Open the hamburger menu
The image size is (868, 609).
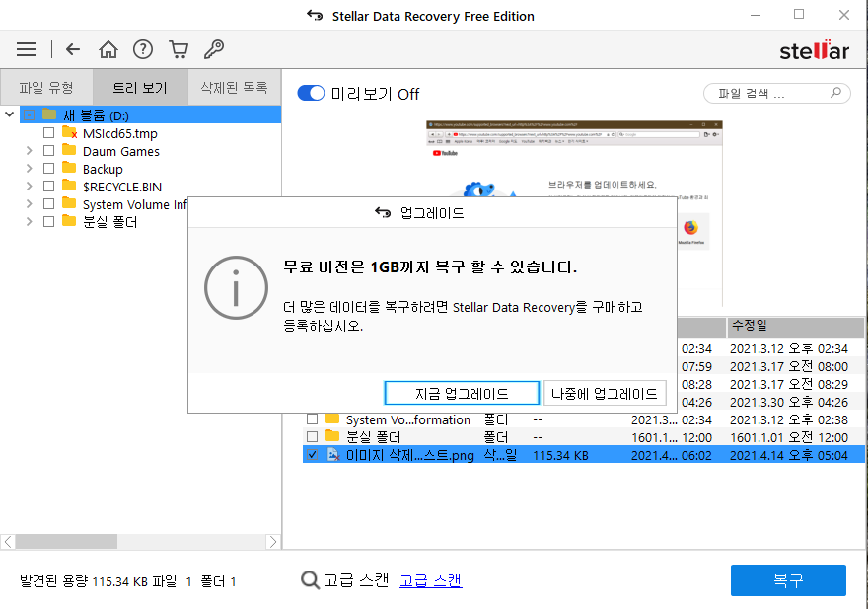[26, 48]
